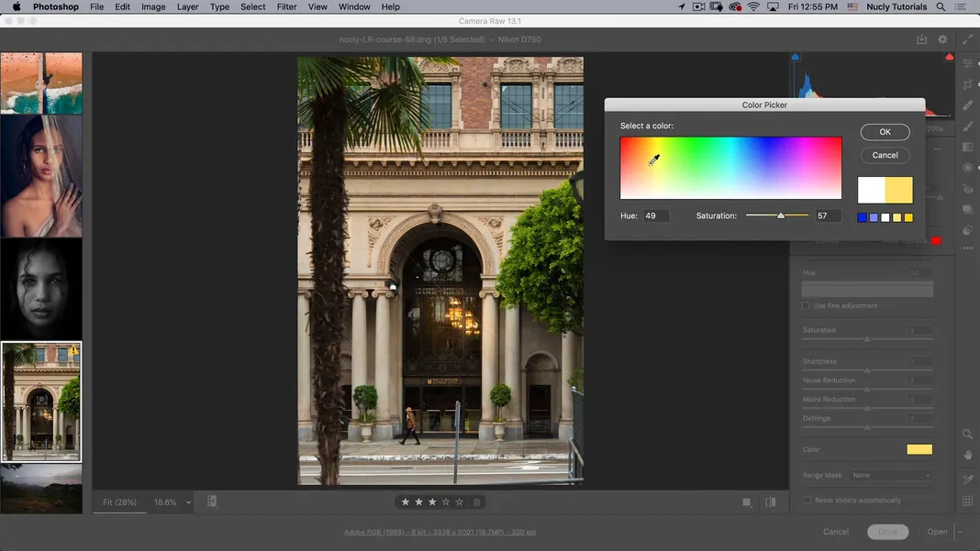Screen dimensions: 980x551
Task: Toggle shadow clipping warning in histogram
Action: point(795,57)
